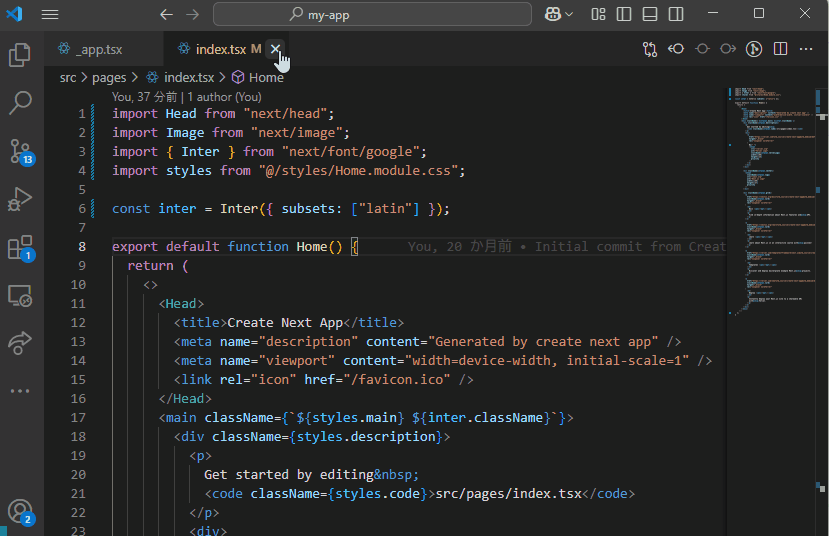Split the editor to the right
Viewport: 829px width, 536px height.
click(780, 49)
